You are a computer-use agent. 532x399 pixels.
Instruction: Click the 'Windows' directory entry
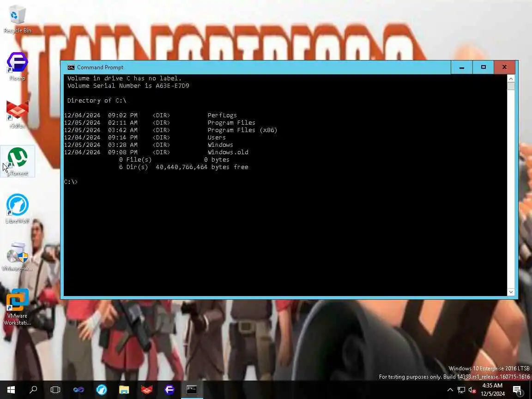click(x=220, y=145)
